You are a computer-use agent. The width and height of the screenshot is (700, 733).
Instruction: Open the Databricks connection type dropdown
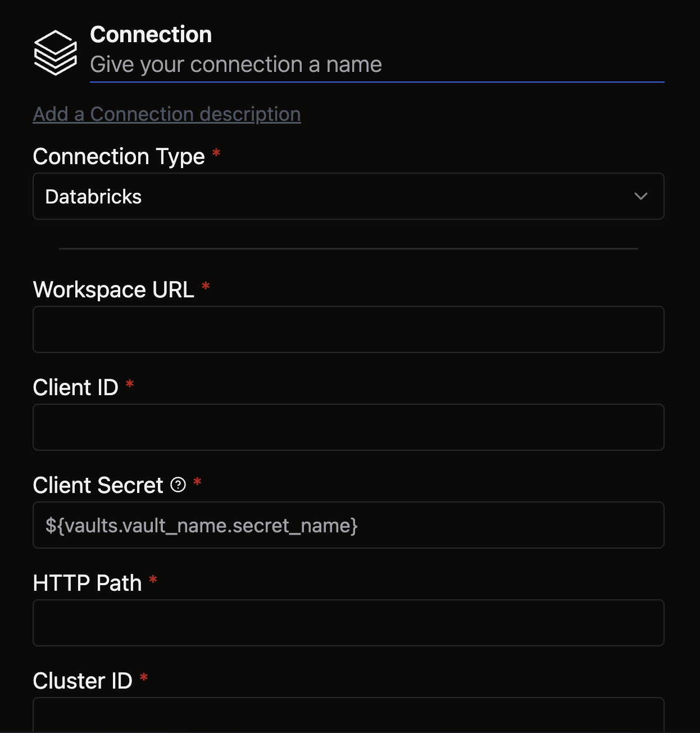click(x=348, y=196)
